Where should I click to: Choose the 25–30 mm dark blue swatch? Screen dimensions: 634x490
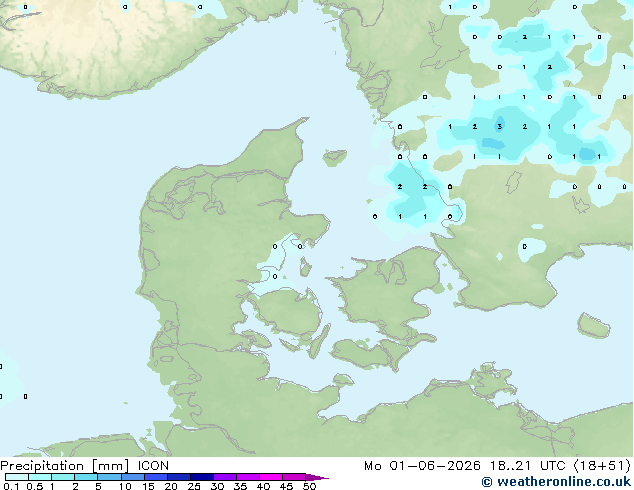pos(202,477)
